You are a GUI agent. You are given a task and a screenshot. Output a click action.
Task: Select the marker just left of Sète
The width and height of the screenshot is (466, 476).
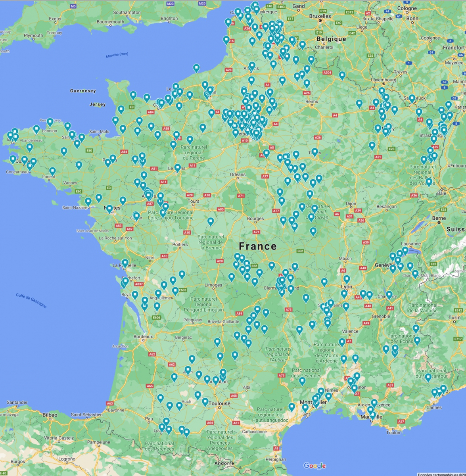pos(292,407)
